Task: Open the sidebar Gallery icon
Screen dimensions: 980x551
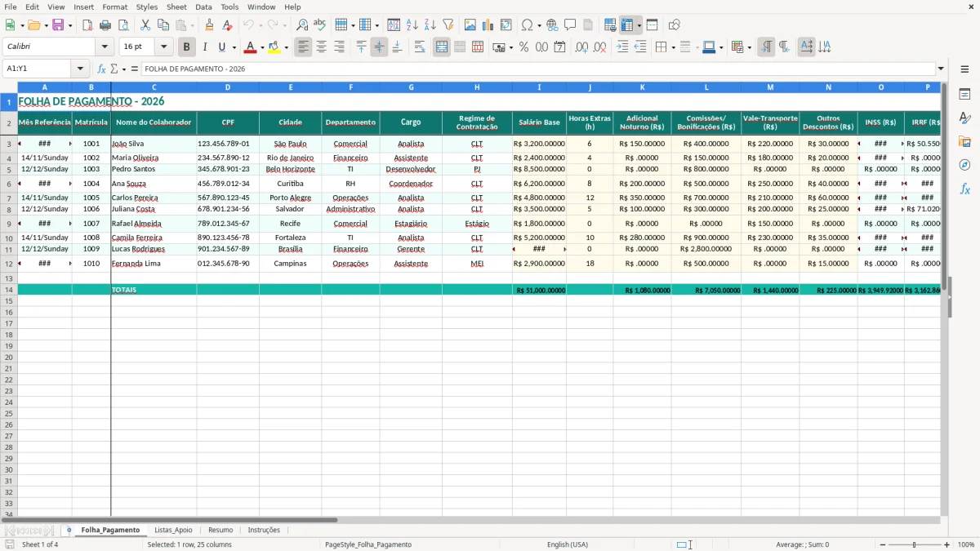Action: (x=964, y=141)
